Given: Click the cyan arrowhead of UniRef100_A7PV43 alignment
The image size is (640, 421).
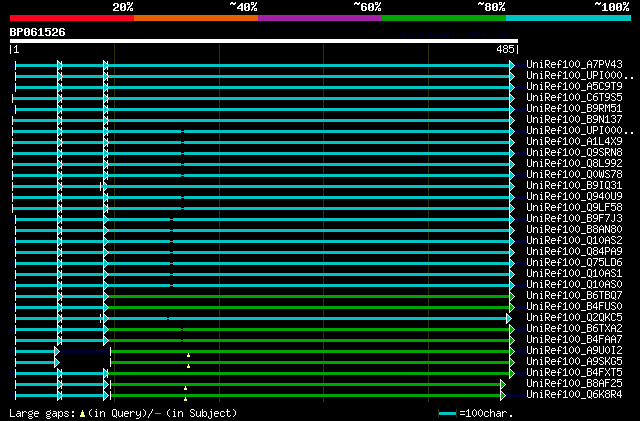Looking at the screenshot, I should 512,64.
